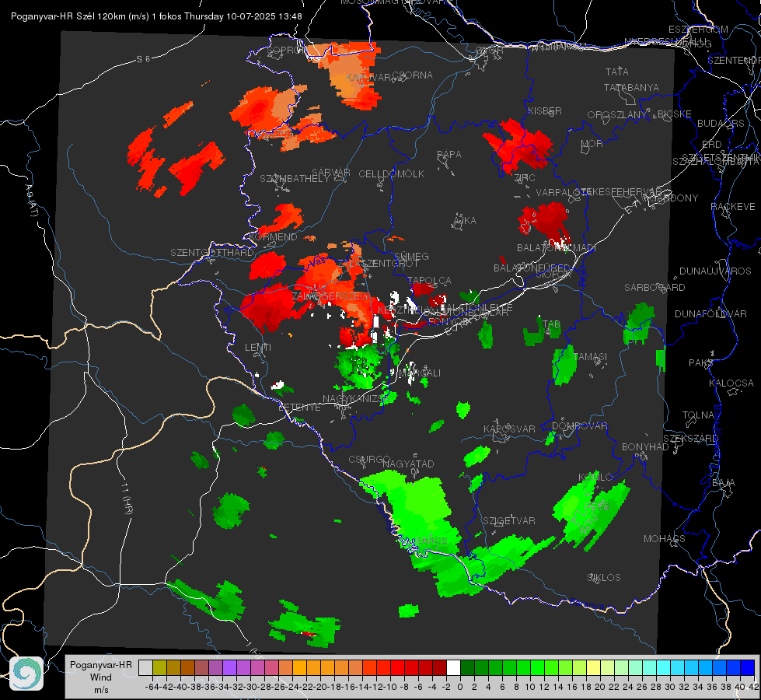Click the CSURGO city label

pos(369,460)
